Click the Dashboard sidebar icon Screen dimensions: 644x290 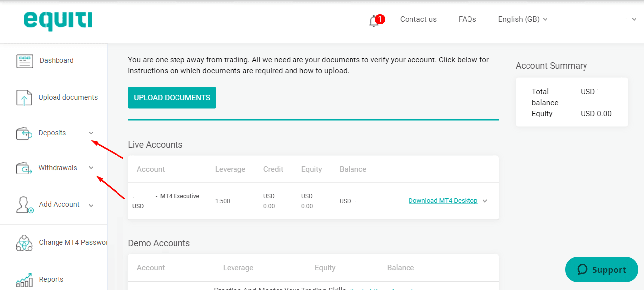24,61
